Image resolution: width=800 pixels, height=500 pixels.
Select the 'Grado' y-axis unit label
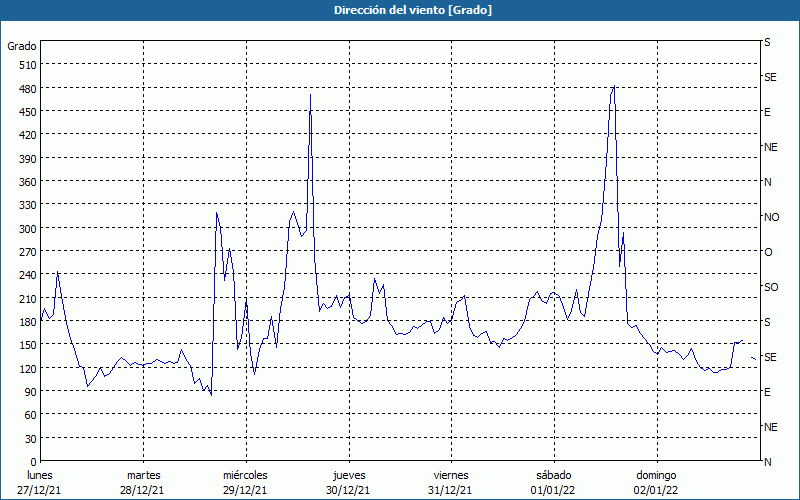pos(22,46)
